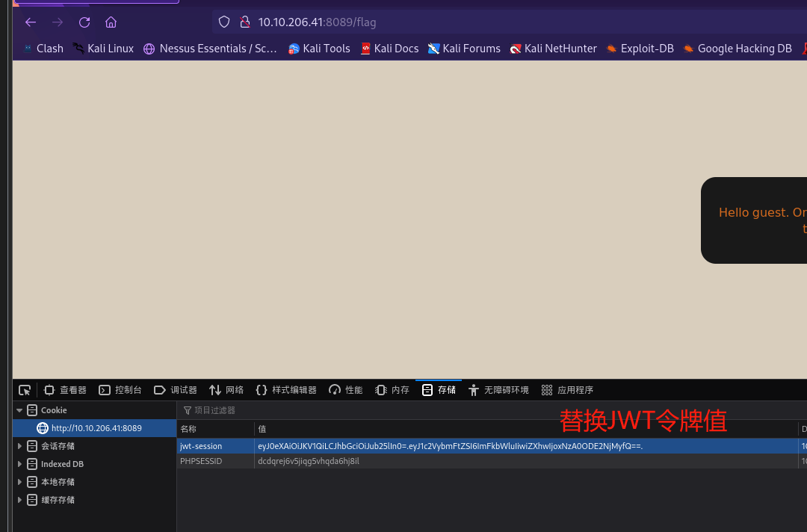This screenshot has height=532, width=807.
Task: Open the Clash bookmark
Action: coord(43,49)
